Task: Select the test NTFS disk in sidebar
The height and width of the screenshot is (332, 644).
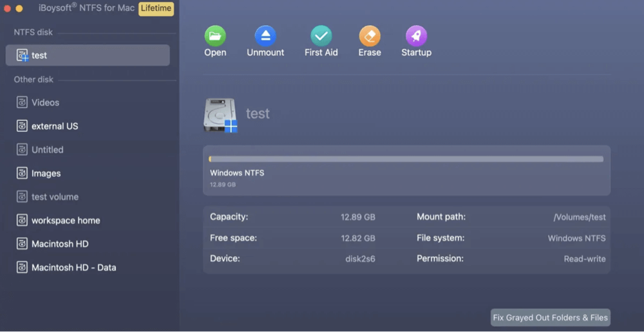Action: pyautogui.click(x=88, y=55)
